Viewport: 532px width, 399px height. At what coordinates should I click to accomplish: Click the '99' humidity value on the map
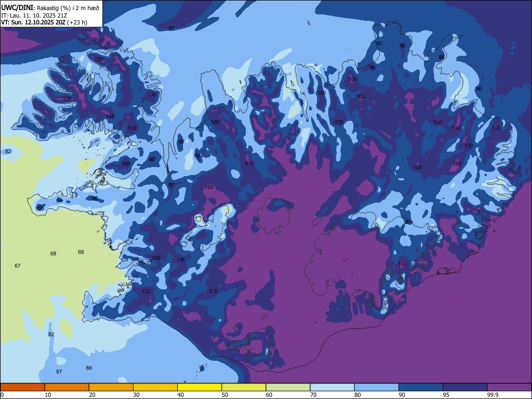pyautogui.click(x=197, y=156)
